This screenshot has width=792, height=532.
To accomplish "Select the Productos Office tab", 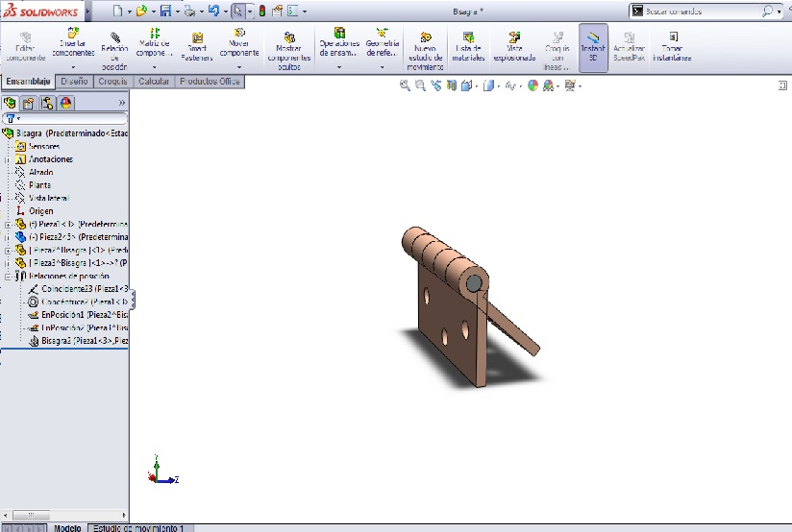I will pyautogui.click(x=210, y=82).
